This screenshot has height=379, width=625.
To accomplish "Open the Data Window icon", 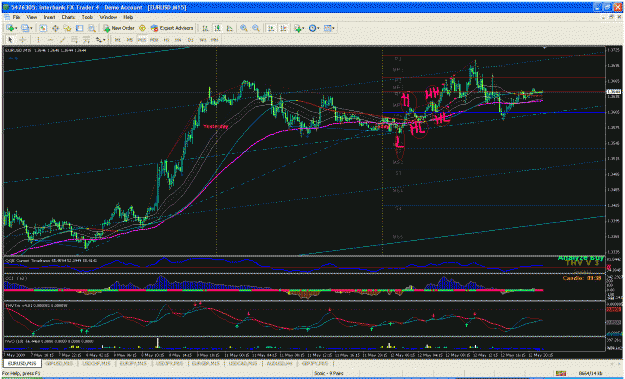I will click(55, 28).
